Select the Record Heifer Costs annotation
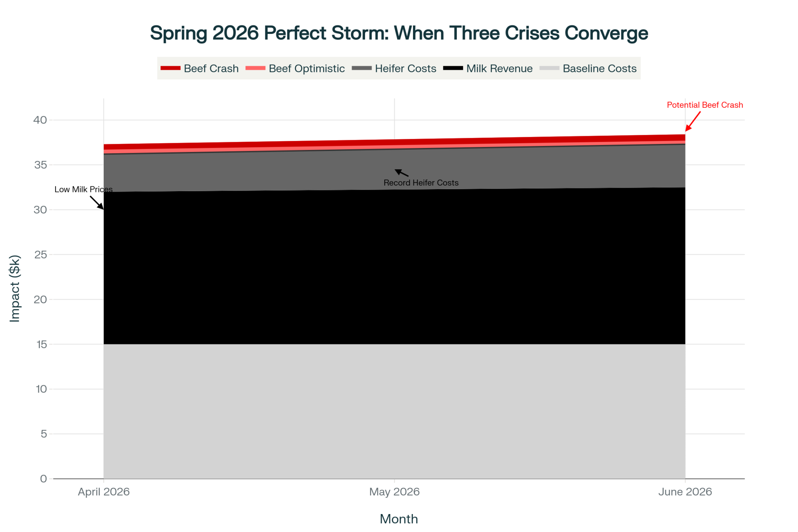 (x=421, y=183)
